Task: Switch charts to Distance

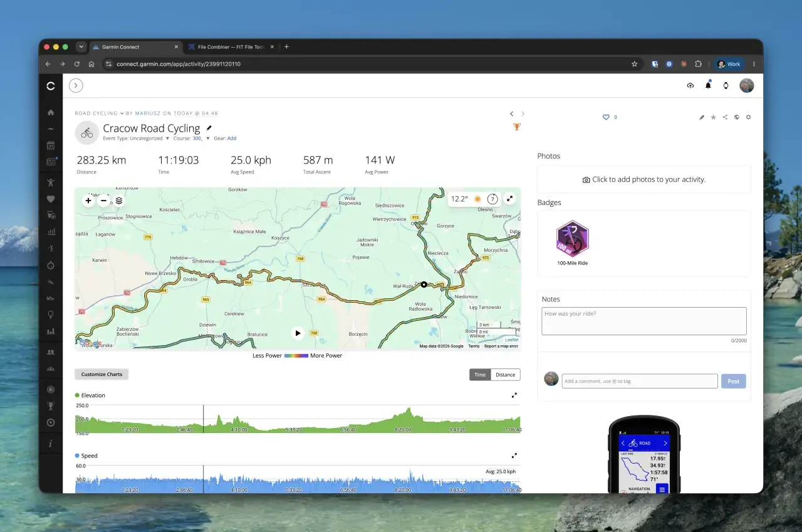Action: point(506,375)
